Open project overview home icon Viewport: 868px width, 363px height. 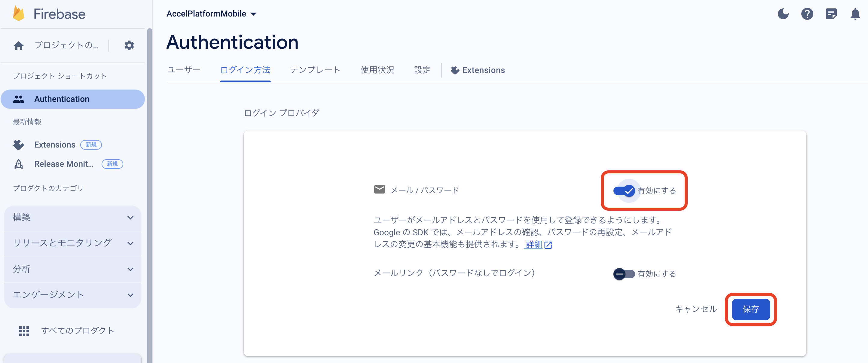[19, 45]
